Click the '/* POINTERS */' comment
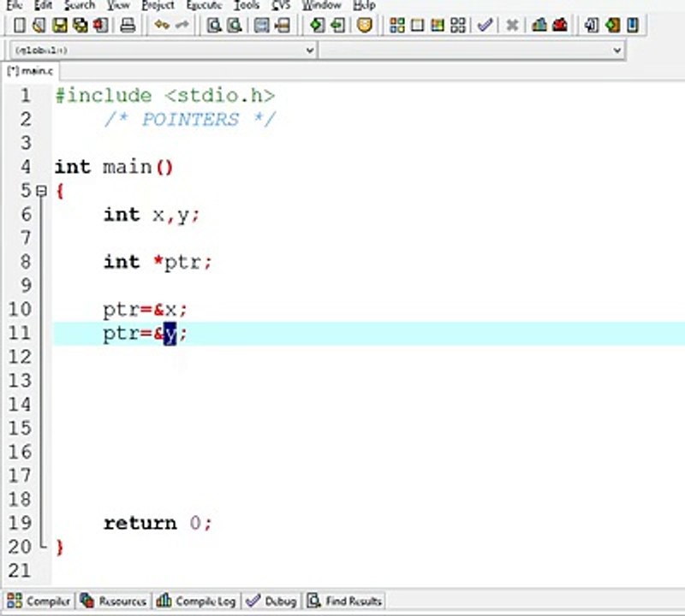 [x=190, y=119]
